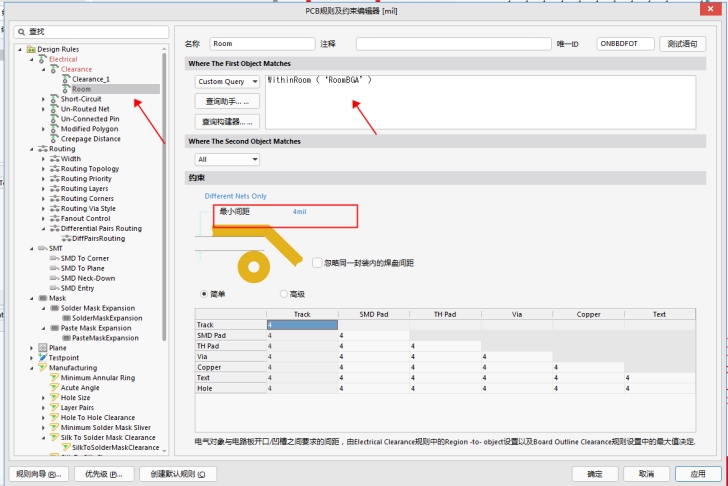Click the Acute Angle rule icon
Screen dimensions: 728x486
tap(54, 388)
